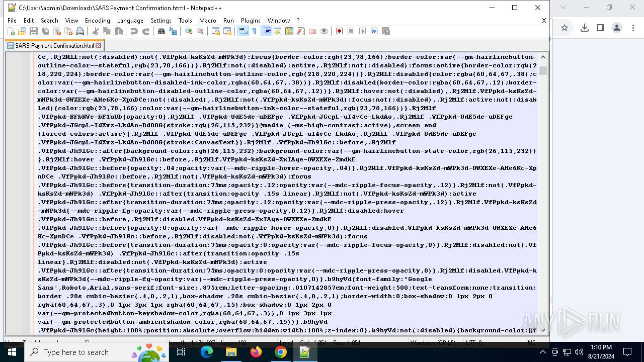The image size is (644, 362).
Task: Click the User Defined Language icon
Action: coord(278,31)
